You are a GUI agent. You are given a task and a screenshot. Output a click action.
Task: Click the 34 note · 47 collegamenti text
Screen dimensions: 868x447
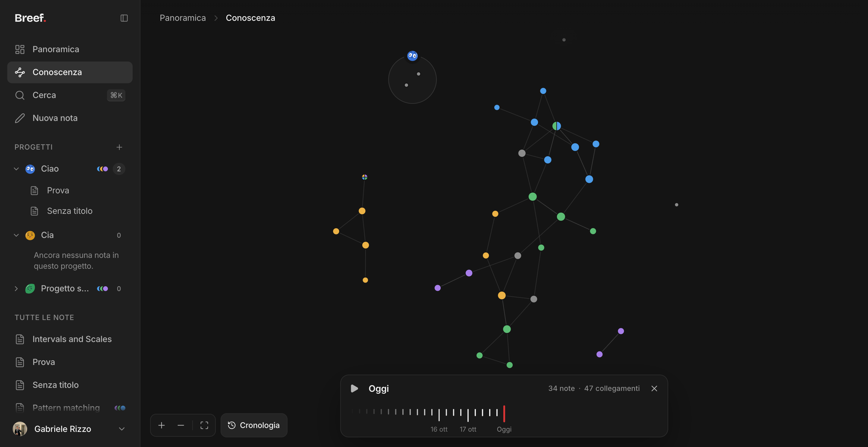pos(594,388)
